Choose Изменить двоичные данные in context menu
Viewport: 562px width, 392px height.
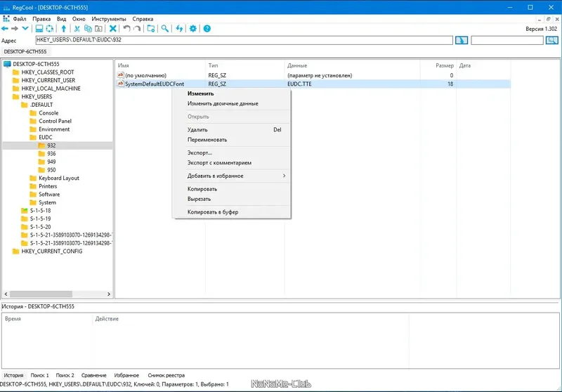pos(232,103)
